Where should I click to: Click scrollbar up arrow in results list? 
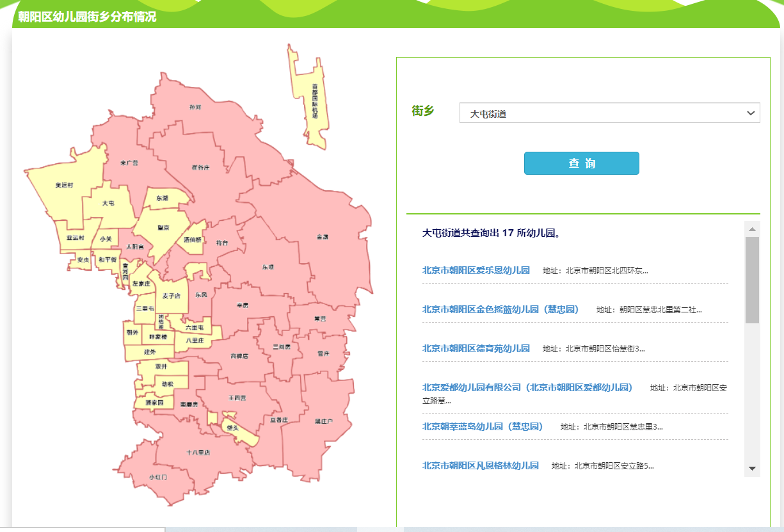752,229
